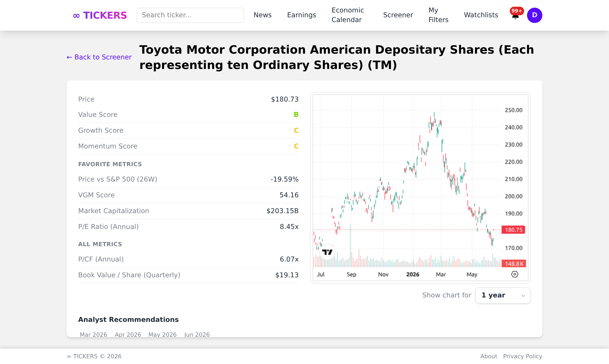The width and height of the screenshot is (609, 364).
Task: Open the Economic Calendar
Action: click(x=347, y=15)
